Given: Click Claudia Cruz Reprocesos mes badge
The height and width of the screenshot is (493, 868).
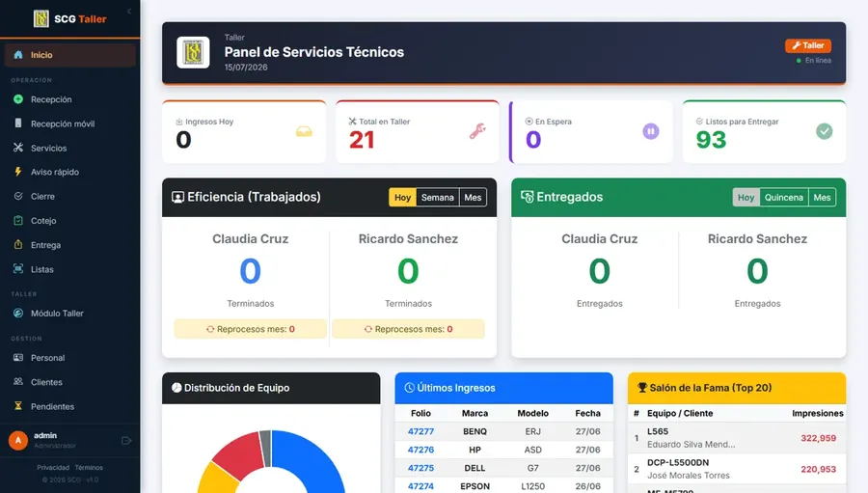Looking at the screenshot, I should click(250, 329).
